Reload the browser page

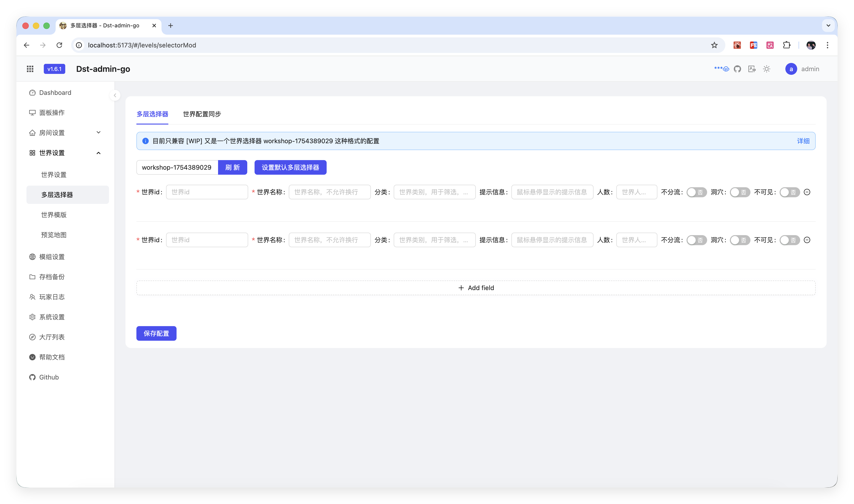pos(60,45)
